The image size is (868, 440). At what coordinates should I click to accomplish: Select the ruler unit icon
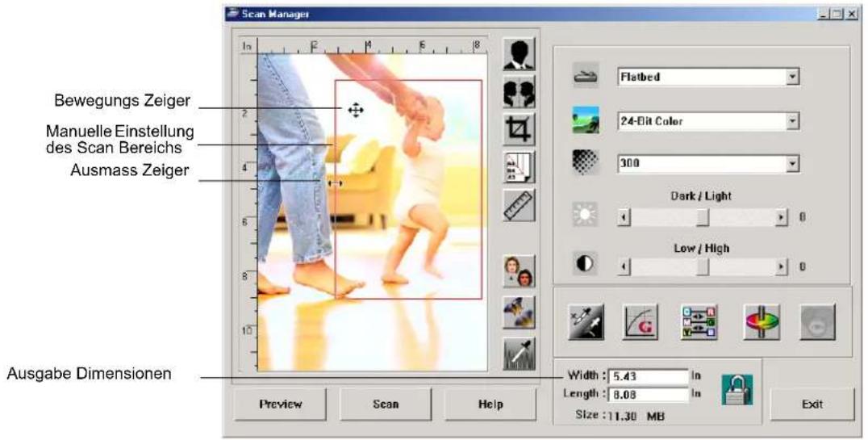[519, 204]
